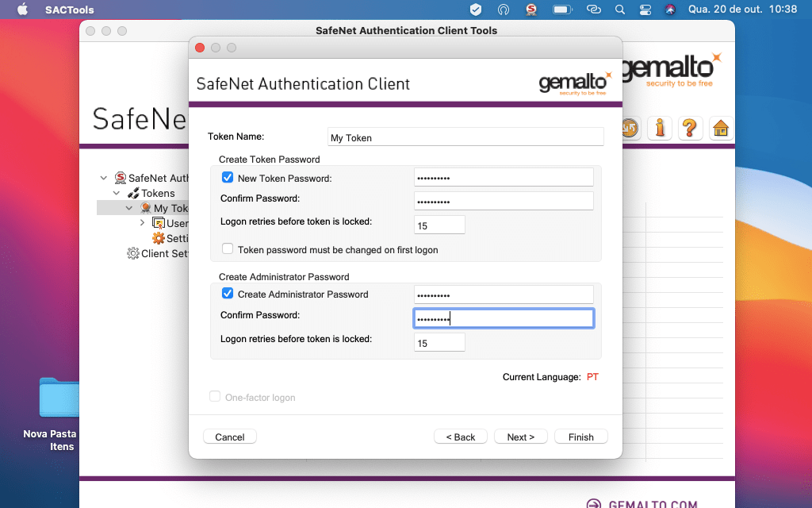Uncheck New Token Password checkbox
The image size is (812, 508).
click(228, 177)
